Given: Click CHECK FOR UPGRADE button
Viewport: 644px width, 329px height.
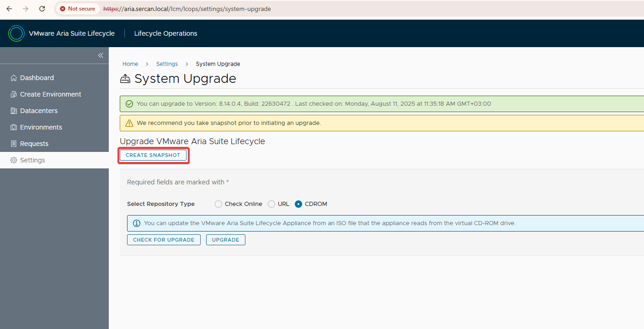Looking at the screenshot, I should [164, 240].
